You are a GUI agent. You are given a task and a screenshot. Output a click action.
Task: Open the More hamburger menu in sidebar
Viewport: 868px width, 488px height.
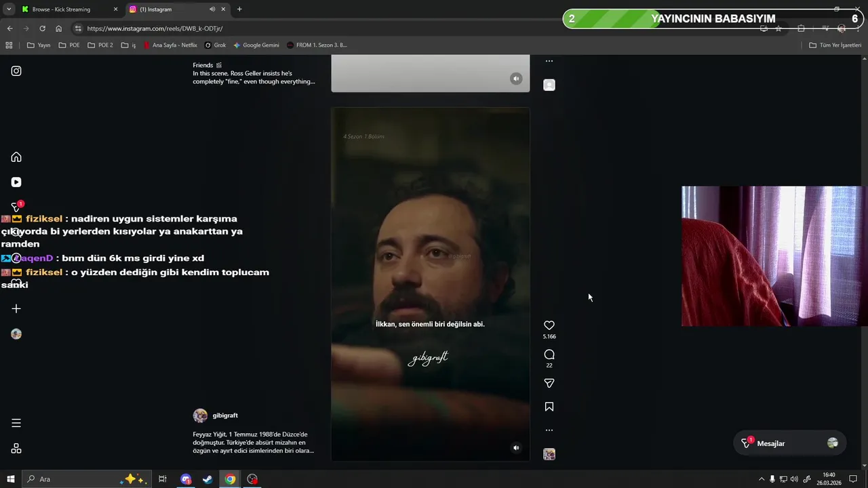pyautogui.click(x=16, y=423)
